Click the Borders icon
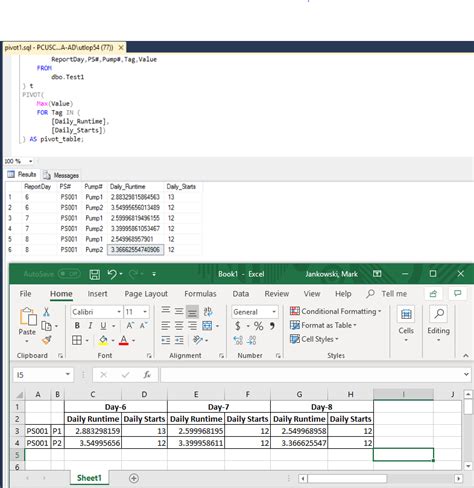 pyautogui.click(x=77, y=340)
